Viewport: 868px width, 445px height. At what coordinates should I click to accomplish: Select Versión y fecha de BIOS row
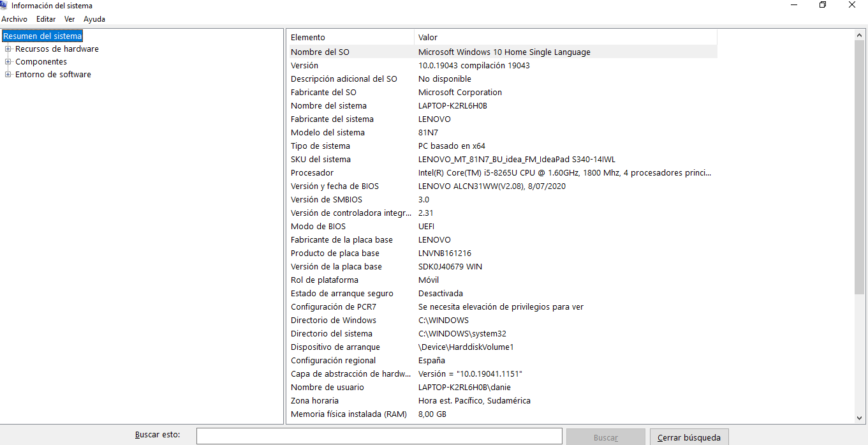pyautogui.click(x=503, y=186)
